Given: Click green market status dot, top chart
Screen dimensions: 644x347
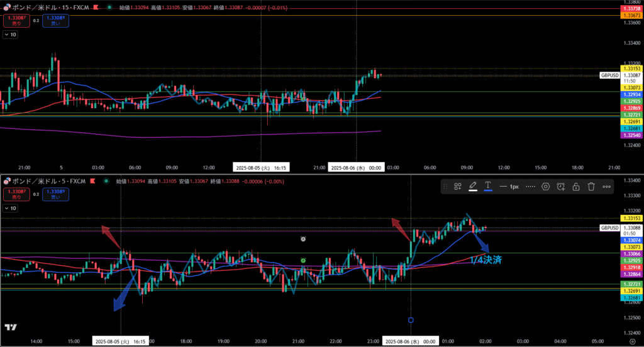Looking at the screenshot, I should click(109, 8).
